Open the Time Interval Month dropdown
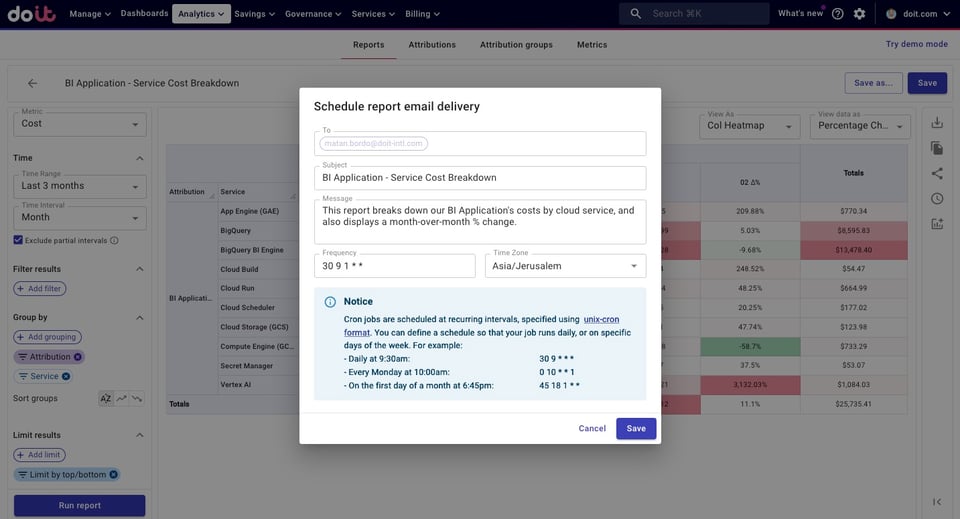The width and height of the screenshot is (960, 519). [80, 218]
